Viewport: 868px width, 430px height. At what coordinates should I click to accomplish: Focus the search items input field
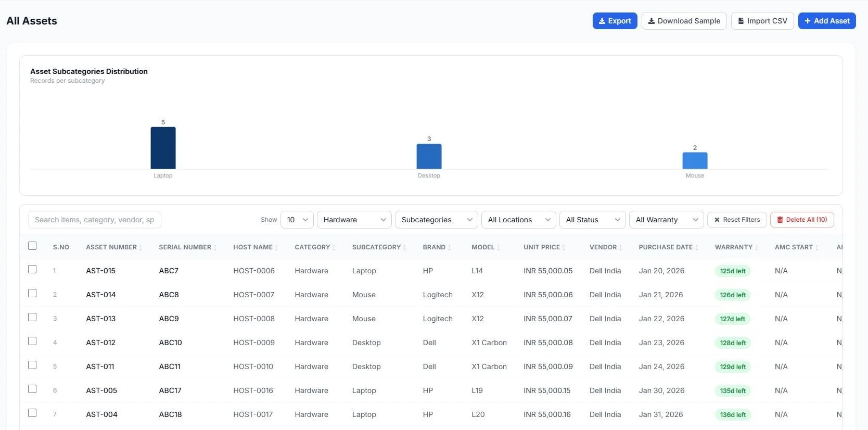95,220
